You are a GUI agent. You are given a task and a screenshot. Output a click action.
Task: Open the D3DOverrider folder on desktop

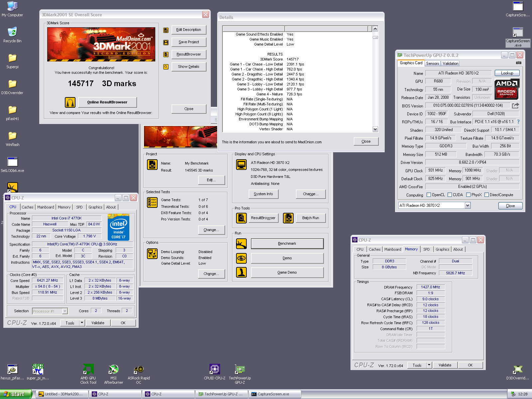click(x=12, y=86)
